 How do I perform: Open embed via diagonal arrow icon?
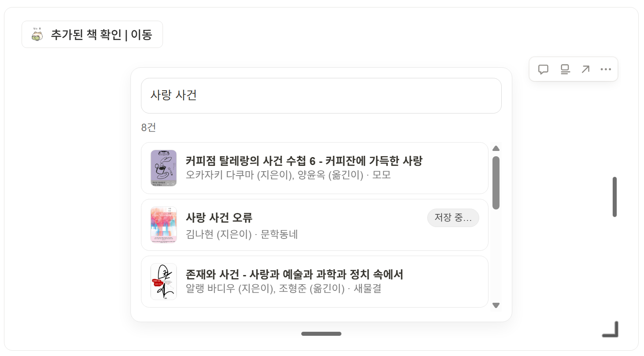tap(585, 70)
